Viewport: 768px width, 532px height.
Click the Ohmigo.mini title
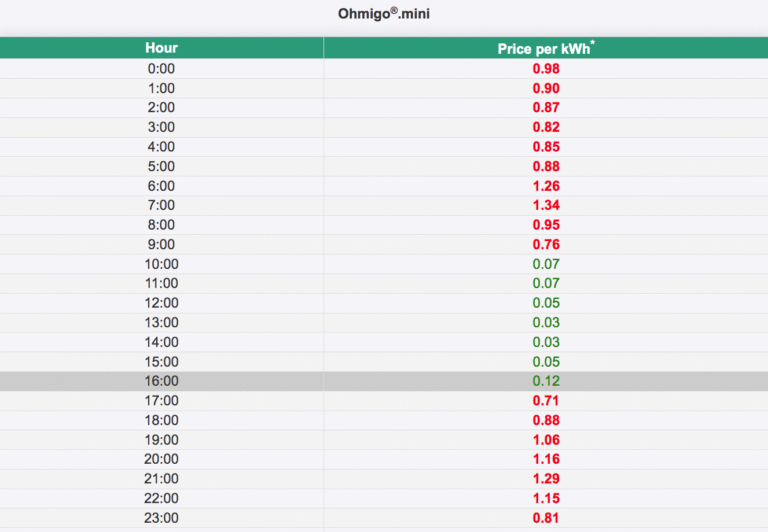(384, 13)
